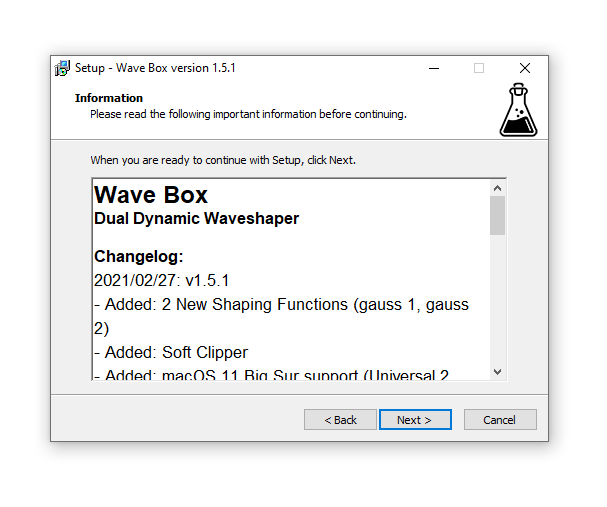The image size is (607, 507).
Task: Go back with the < Back button
Action: pyautogui.click(x=340, y=420)
